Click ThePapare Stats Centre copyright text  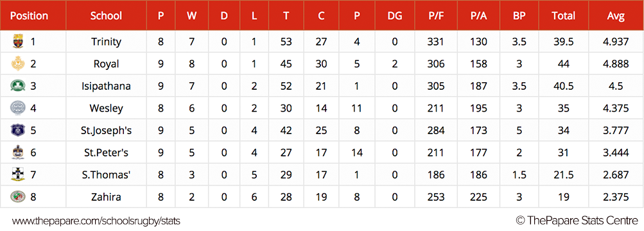577,221
